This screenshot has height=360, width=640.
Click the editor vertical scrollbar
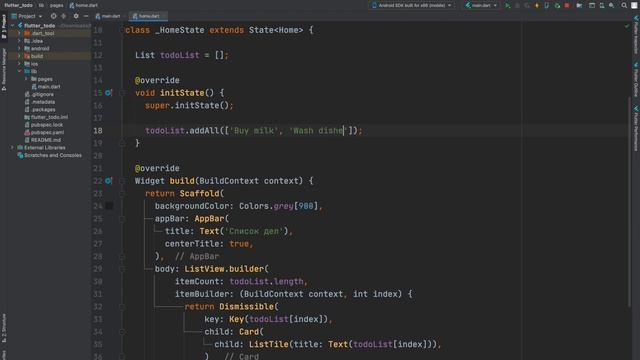click(x=629, y=202)
